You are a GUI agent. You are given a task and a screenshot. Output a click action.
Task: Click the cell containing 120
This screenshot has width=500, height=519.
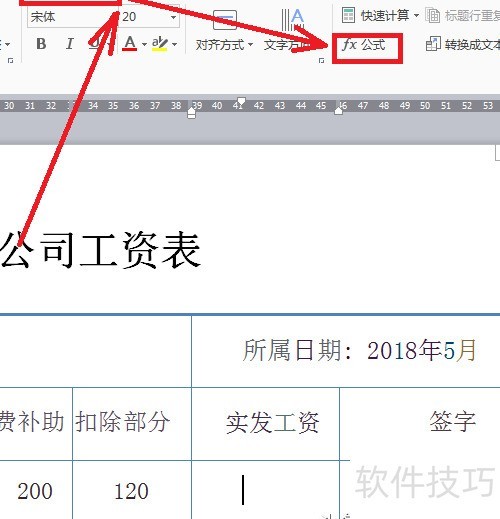132,490
